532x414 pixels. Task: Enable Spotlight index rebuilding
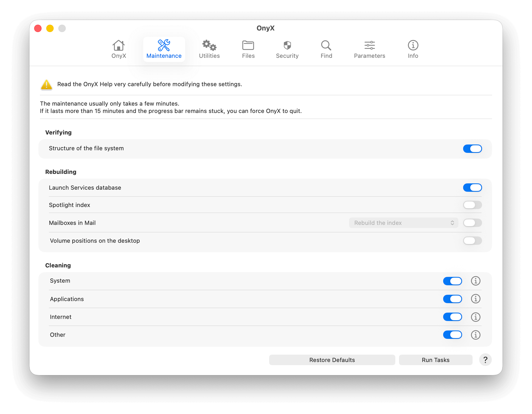pyautogui.click(x=472, y=205)
